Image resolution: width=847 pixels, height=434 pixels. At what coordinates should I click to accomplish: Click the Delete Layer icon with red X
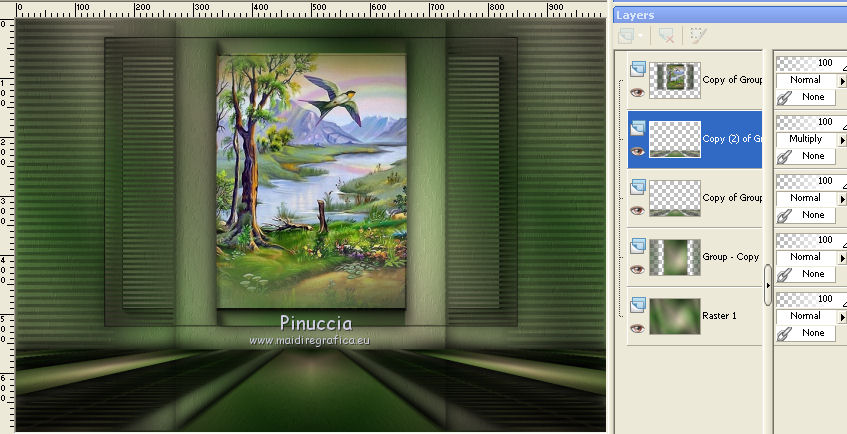pos(666,36)
